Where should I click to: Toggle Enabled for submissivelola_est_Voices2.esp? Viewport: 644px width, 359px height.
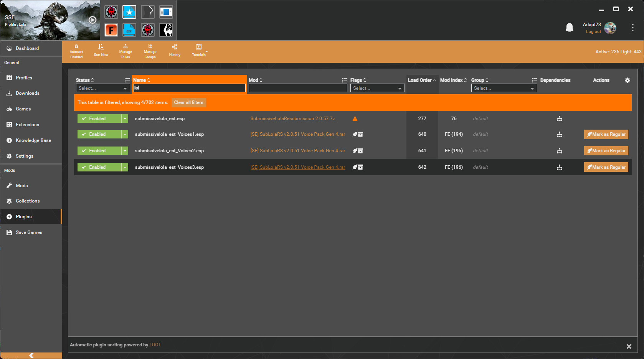pyautogui.click(x=99, y=151)
